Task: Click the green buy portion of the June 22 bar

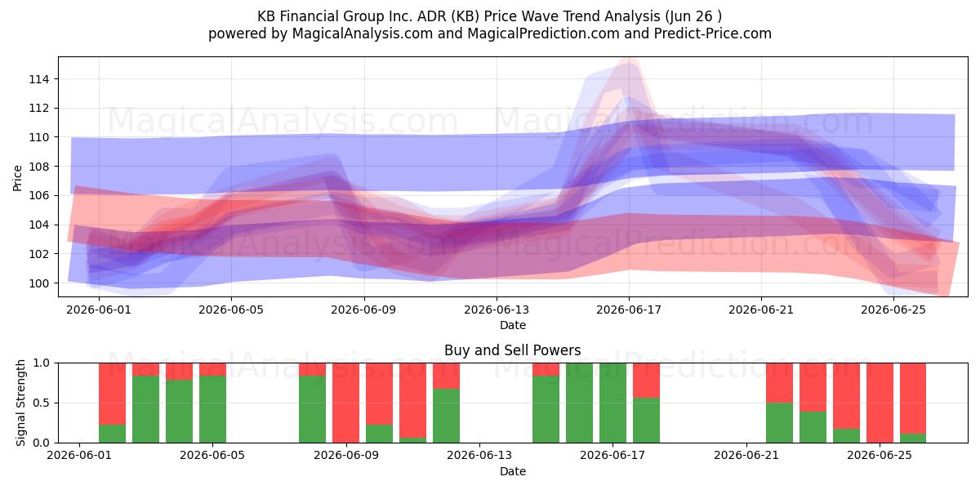Action: click(x=780, y=423)
